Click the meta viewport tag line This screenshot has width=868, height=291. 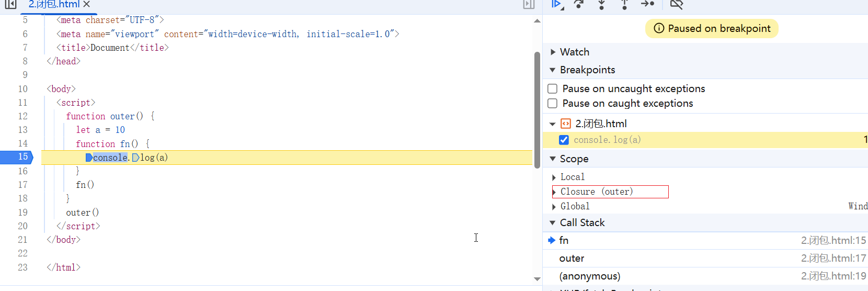coord(228,34)
